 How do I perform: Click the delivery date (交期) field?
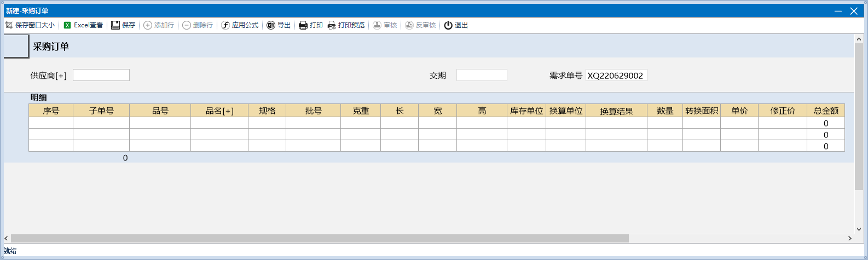(x=482, y=75)
